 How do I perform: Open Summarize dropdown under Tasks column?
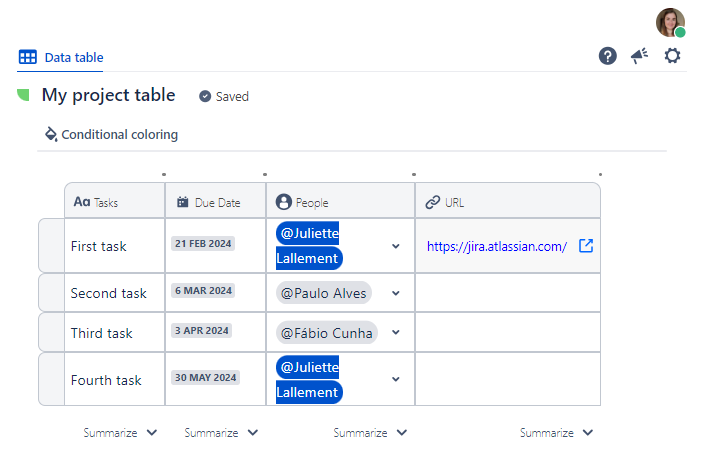[120, 433]
